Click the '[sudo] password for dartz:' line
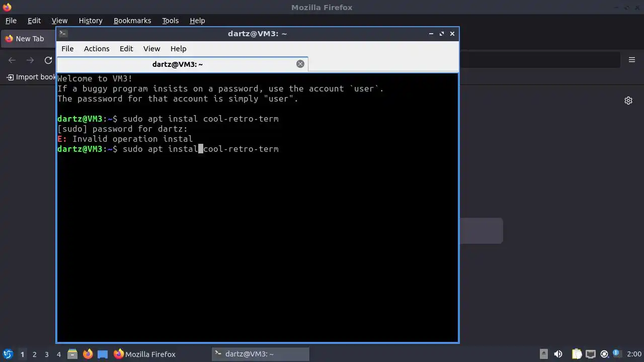Viewport: 644px width, 362px height. (x=123, y=129)
